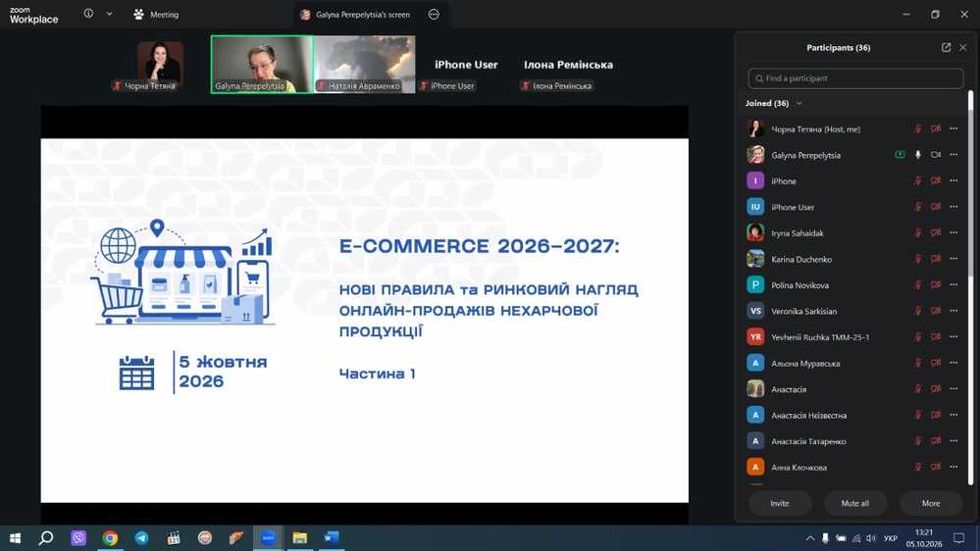
Task: Click the tray microphone icon
Action: [x=825, y=538]
